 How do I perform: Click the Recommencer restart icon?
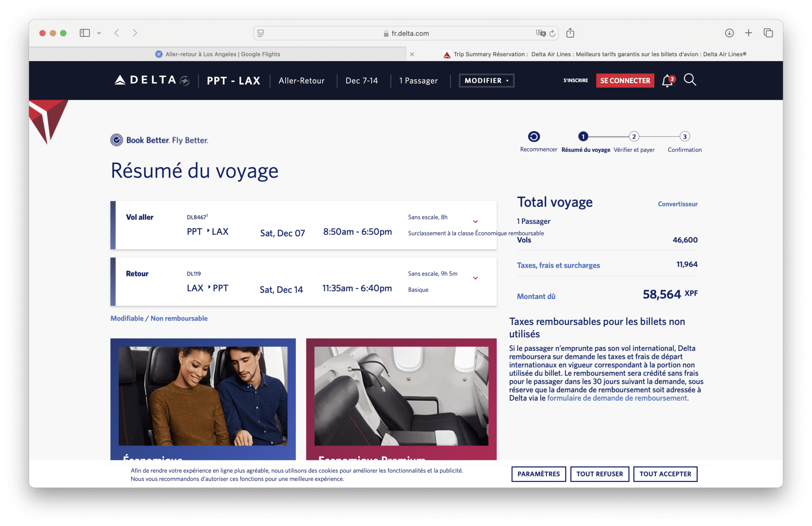click(534, 136)
